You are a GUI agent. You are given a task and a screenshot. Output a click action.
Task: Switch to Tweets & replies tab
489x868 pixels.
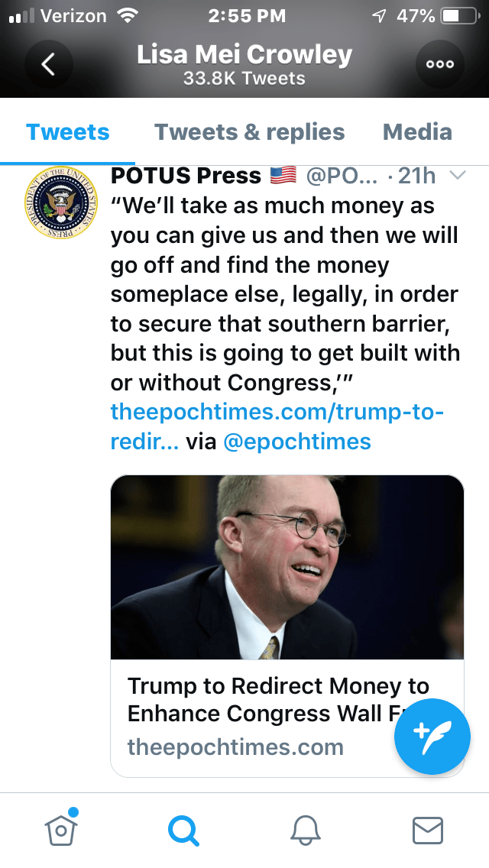(249, 132)
